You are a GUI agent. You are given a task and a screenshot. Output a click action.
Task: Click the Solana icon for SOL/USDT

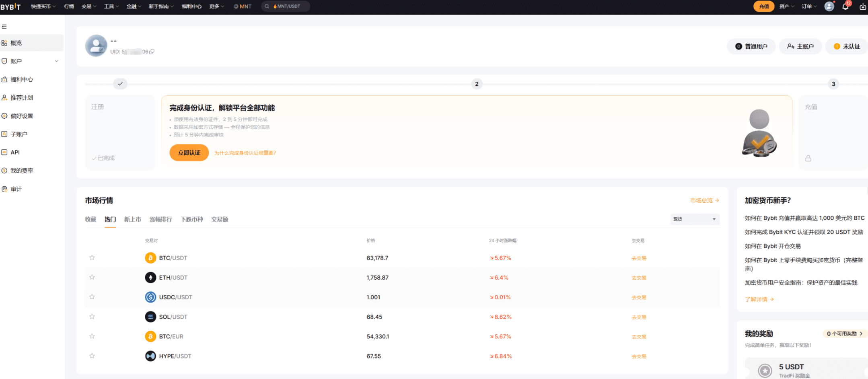click(150, 317)
